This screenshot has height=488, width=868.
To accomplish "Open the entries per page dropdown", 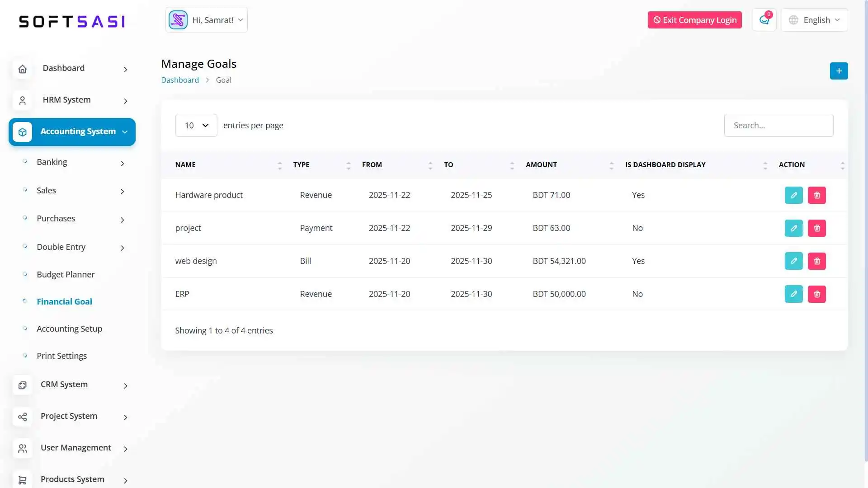I will pyautogui.click(x=196, y=125).
